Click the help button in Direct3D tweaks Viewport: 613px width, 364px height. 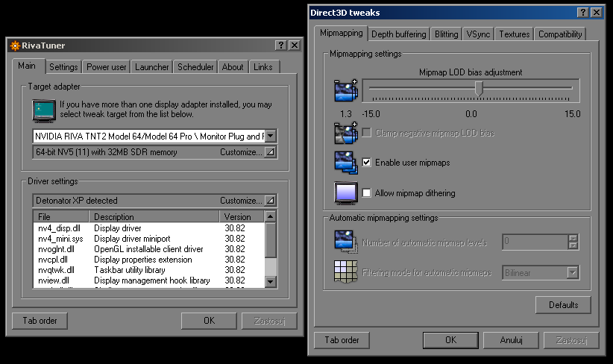click(x=582, y=13)
